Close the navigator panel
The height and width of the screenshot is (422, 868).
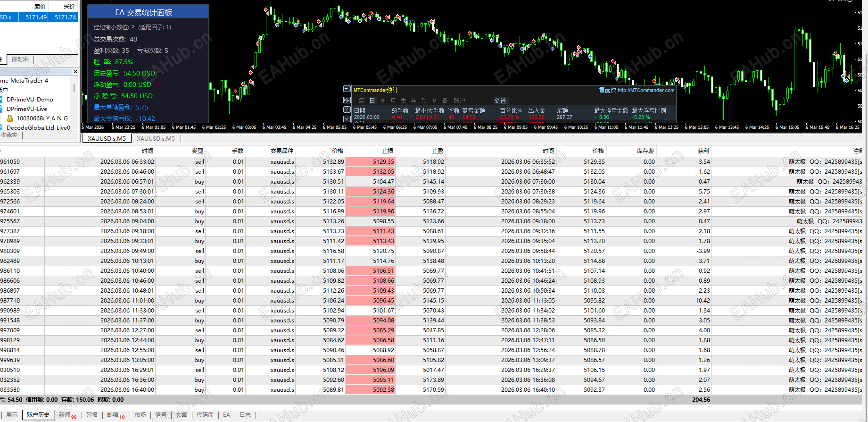coord(75,72)
